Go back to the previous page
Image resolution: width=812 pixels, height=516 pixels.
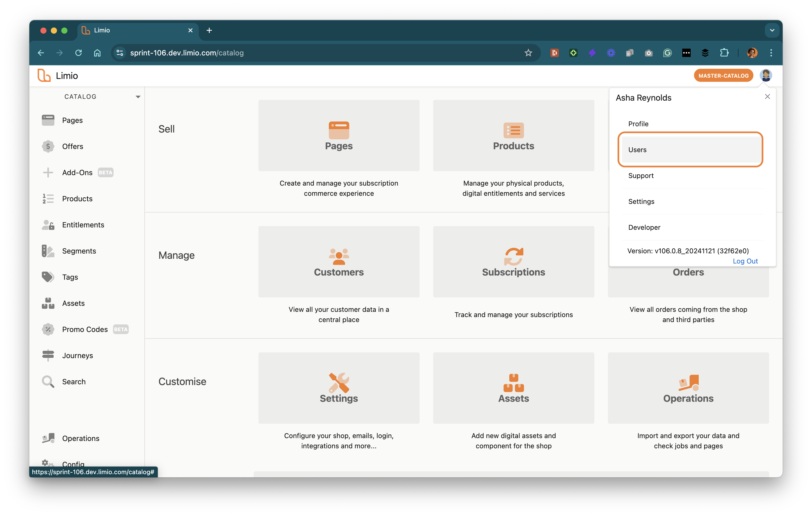(x=41, y=53)
